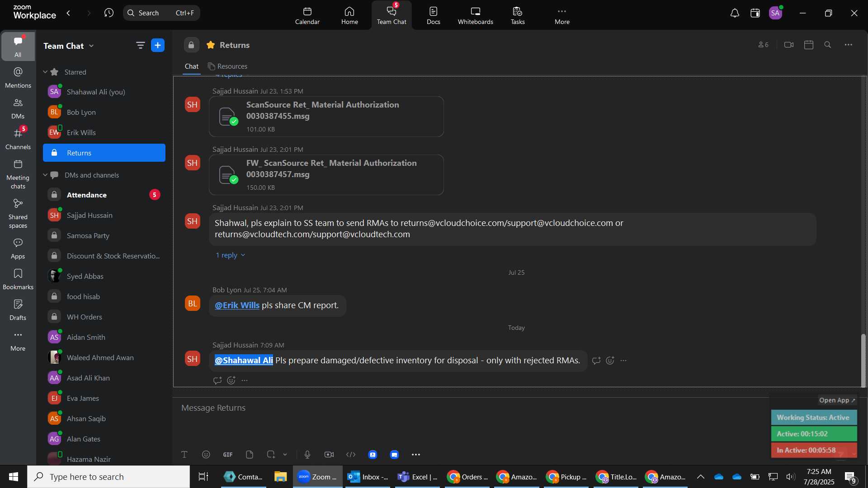Open the ScanSource 0030387455.msg attachment

[326, 117]
